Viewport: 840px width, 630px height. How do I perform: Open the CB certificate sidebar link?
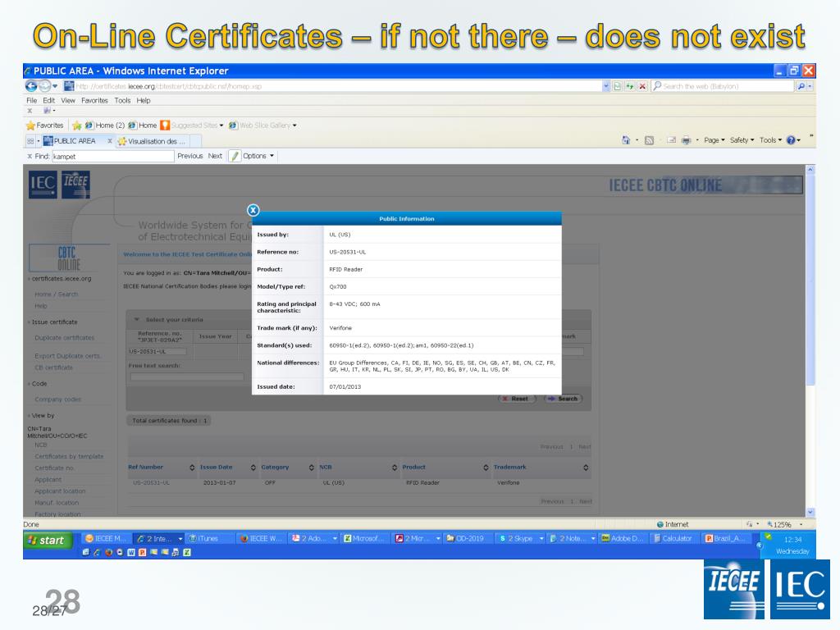[x=53, y=367]
